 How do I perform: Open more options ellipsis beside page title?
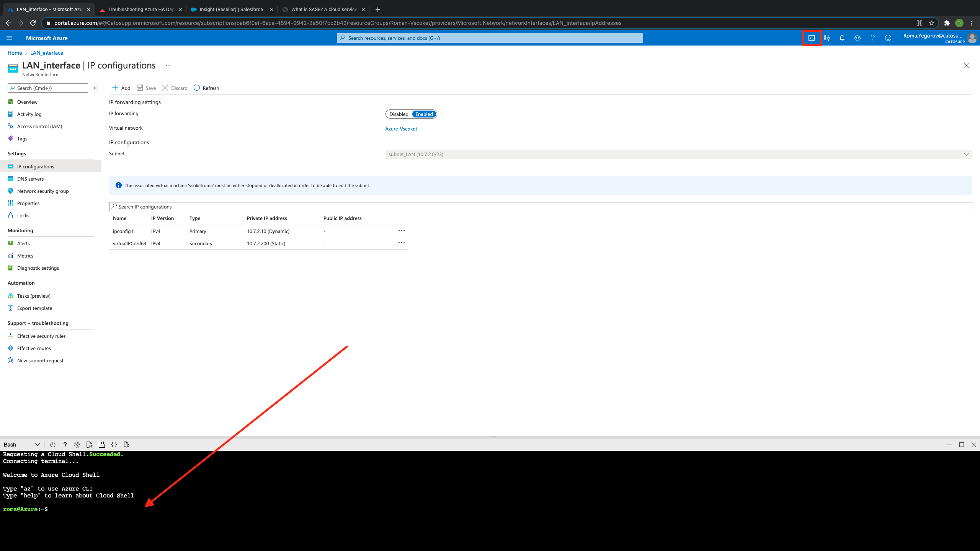point(168,65)
